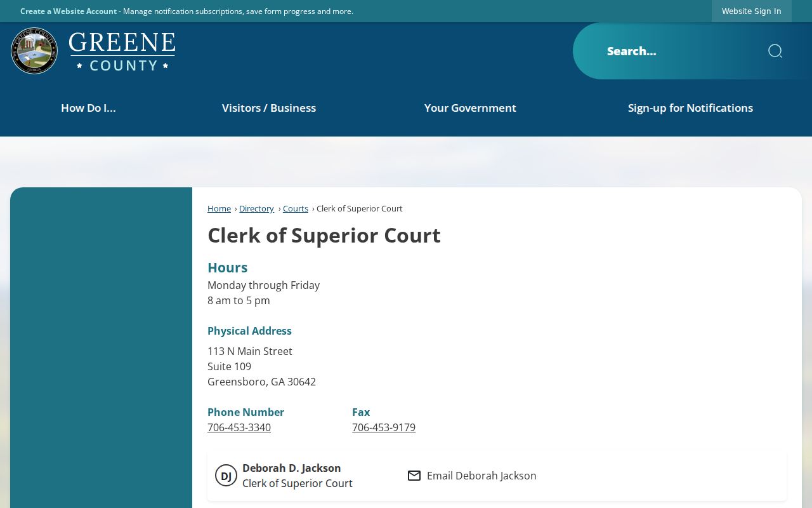Click the search magnifier icon
Image resolution: width=812 pixels, height=508 pixels.
pyautogui.click(x=775, y=51)
